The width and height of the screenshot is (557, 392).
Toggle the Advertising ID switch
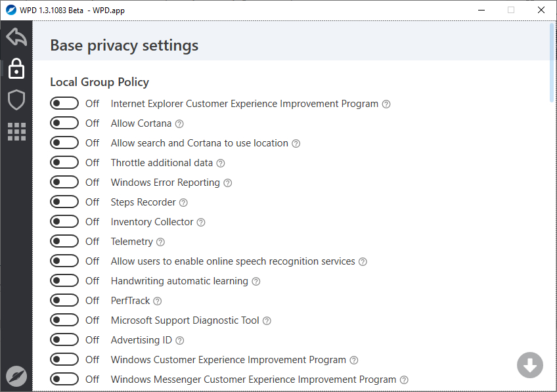tap(64, 340)
